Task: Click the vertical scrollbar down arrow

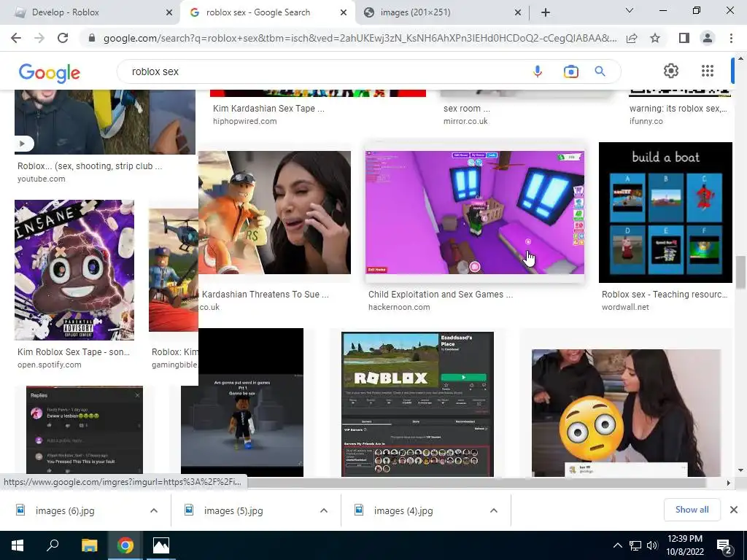Action: [740, 470]
